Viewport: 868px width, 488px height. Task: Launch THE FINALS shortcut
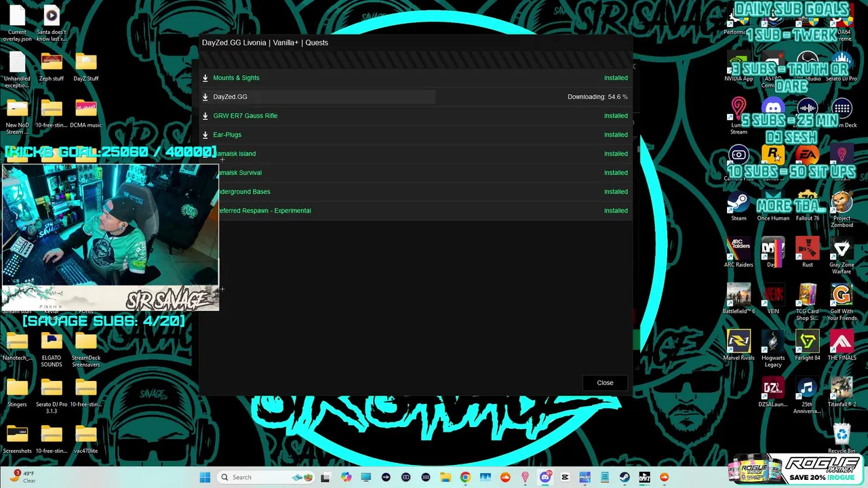[x=842, y=346]
